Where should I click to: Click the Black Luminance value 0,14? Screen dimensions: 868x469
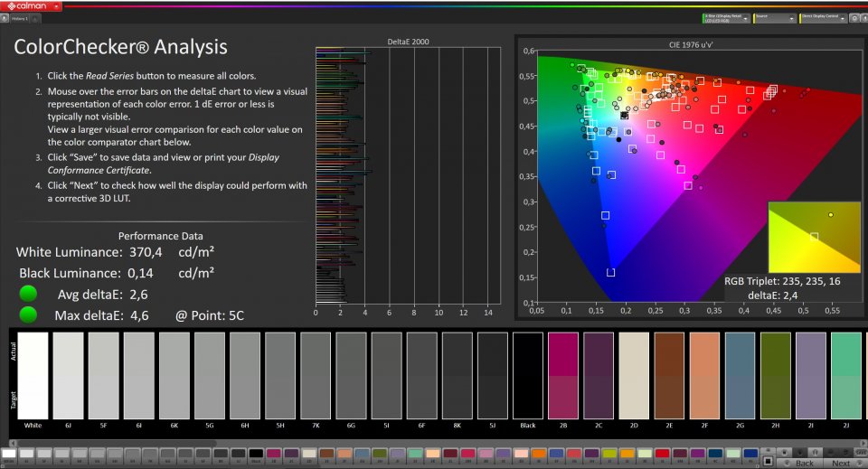[140, 273]
